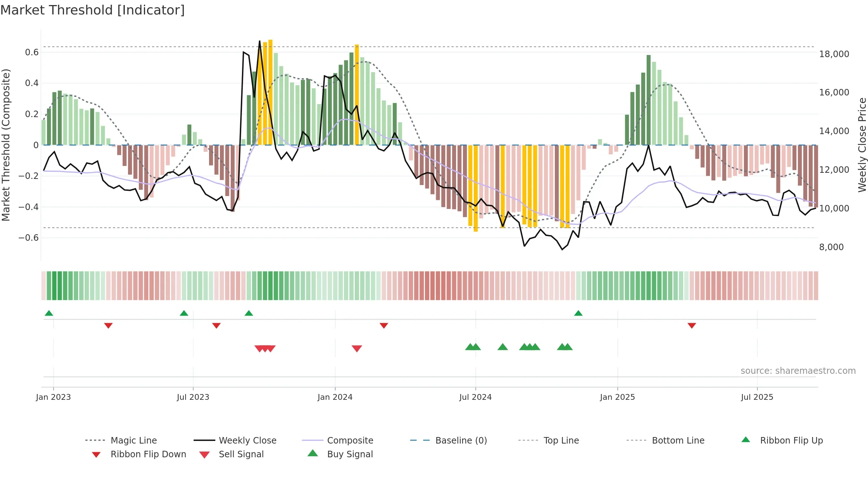This screenshot has width=868, height=488.
Task: Click the Jul 2023 x-axis label
Action: 193,397
